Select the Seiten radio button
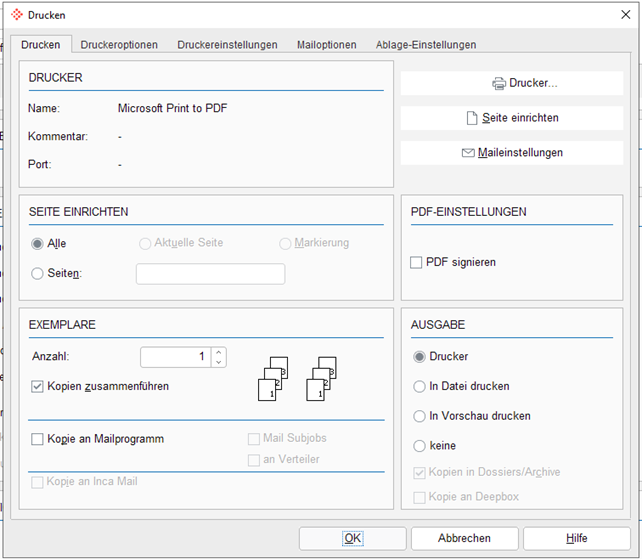 click(37, 274)
